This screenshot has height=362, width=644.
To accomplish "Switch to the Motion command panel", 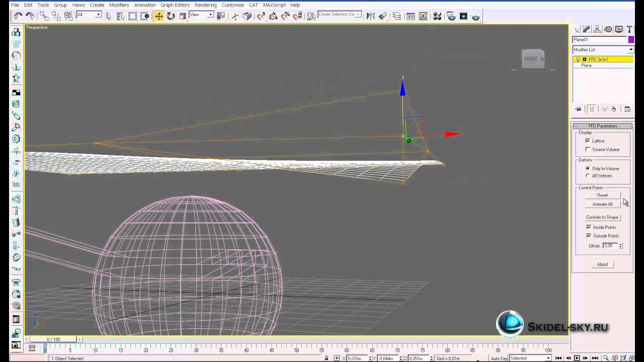I will click(x=608, y=29).
